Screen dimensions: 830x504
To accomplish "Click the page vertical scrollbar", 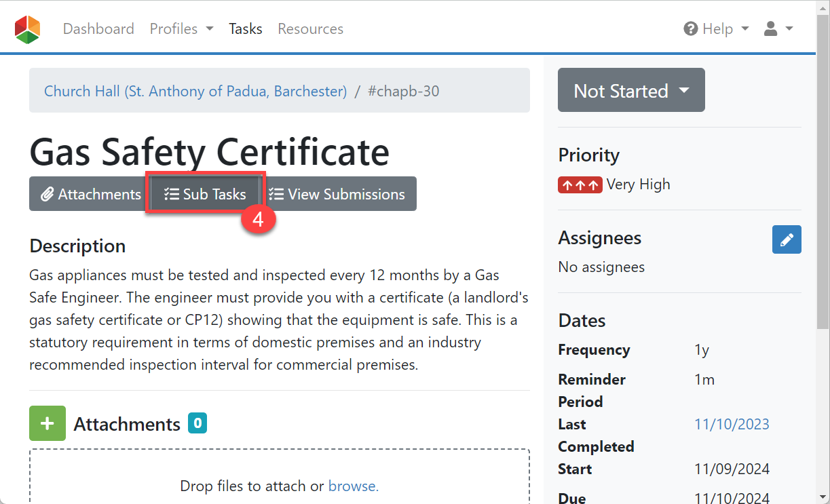I will (823, 203).
